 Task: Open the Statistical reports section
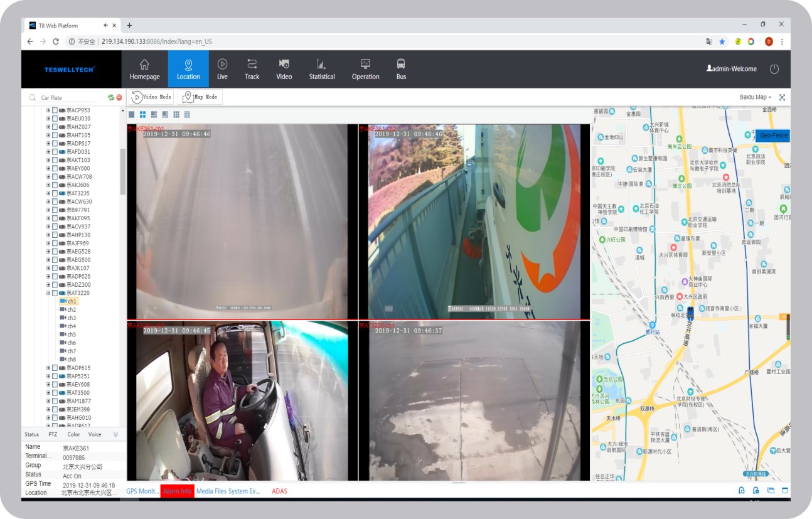pyautogui.click(x=322, y=69)
